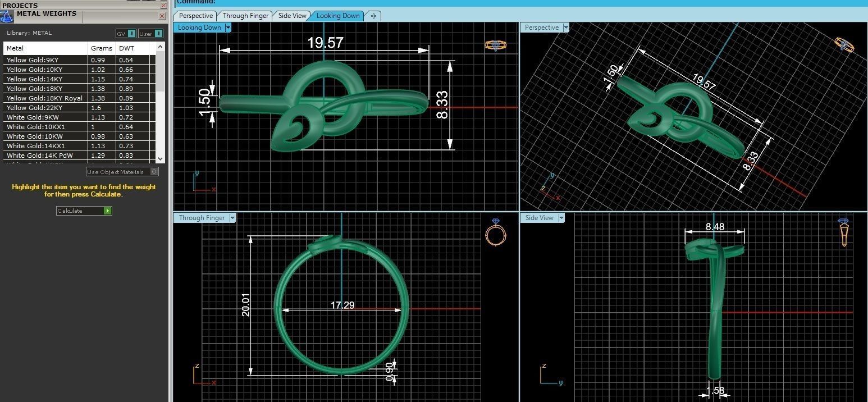This screenshot has height=402, width=868.
Task: Click the 1.03 DWT value for 22KY
Action: coord(126,108)
